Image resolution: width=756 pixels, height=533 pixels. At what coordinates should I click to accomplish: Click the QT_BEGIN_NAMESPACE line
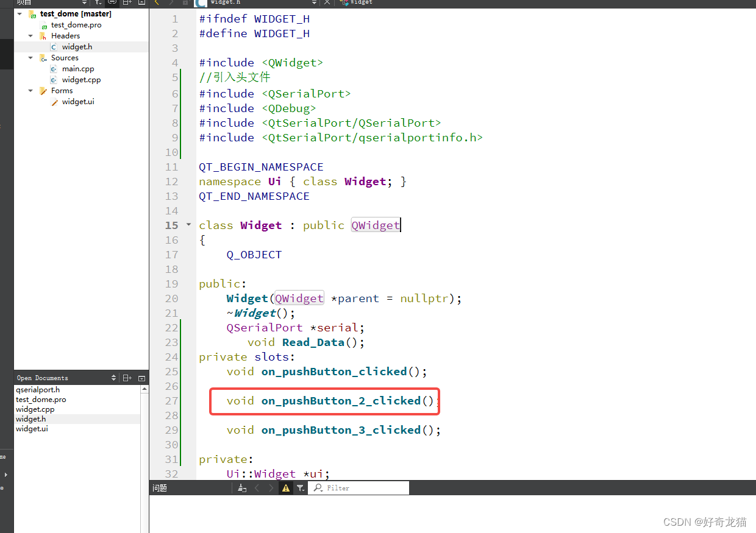pos(261,167)
